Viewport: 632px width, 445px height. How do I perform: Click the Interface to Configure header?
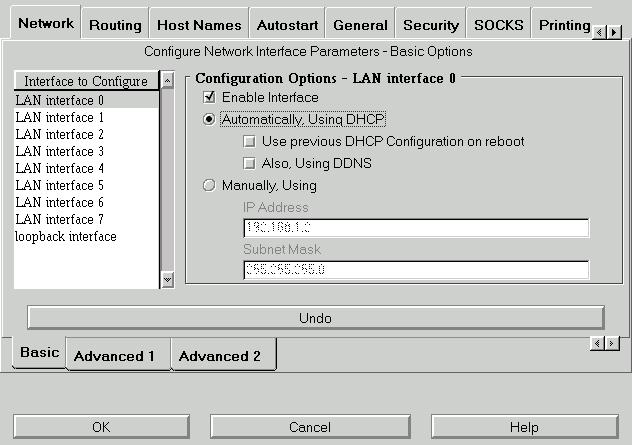pos(86,81)
